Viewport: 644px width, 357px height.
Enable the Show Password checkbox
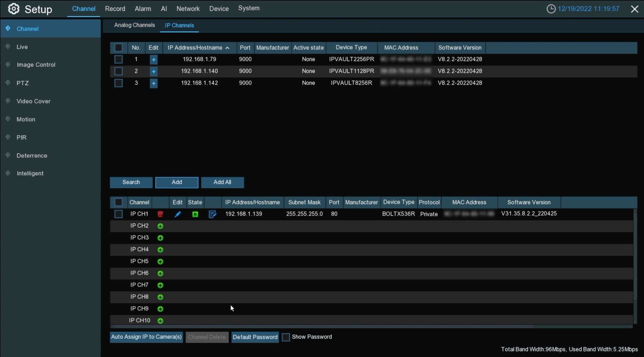click(286, 337)
